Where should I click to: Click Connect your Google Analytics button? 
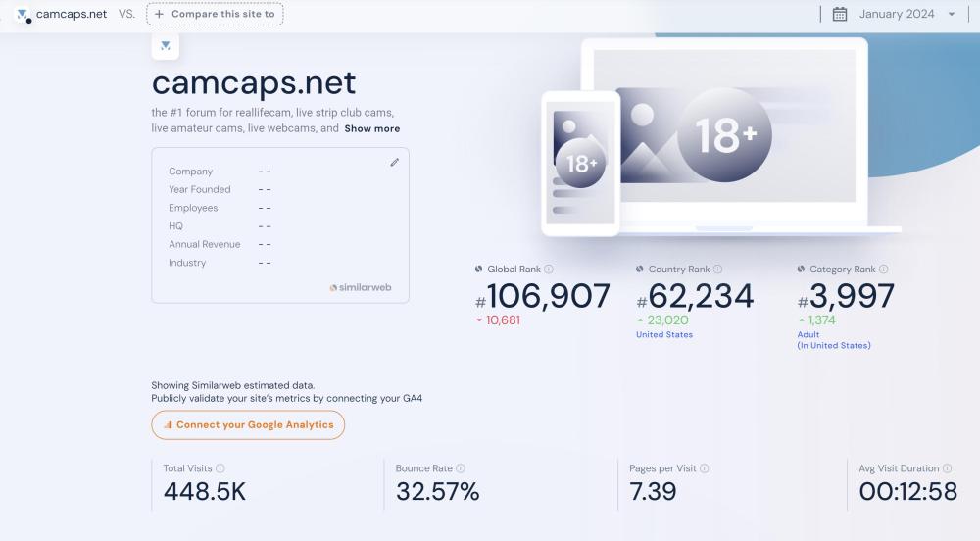click(x=248, y=425)
